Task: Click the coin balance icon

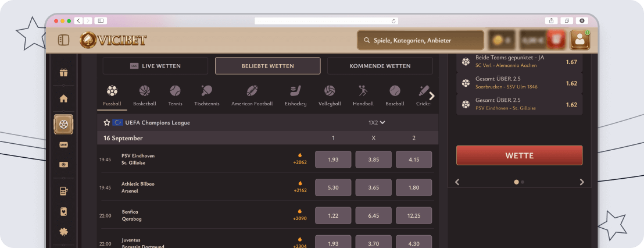Action: click(x=498, y=40)
